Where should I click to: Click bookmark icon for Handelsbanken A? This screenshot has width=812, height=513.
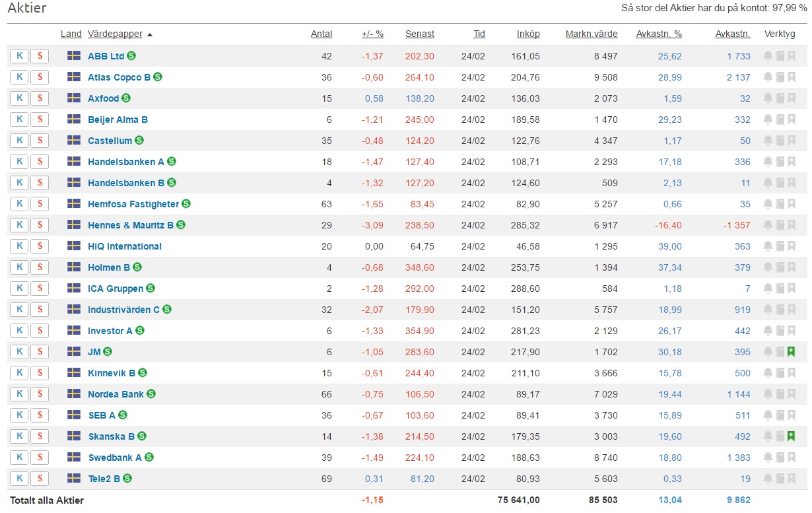click(x=791, y=162)
